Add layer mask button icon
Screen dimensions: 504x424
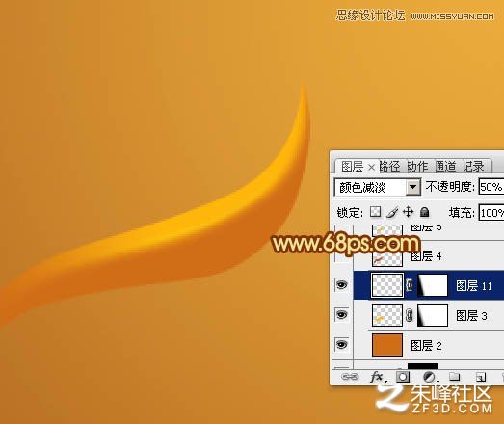(403, 377)
